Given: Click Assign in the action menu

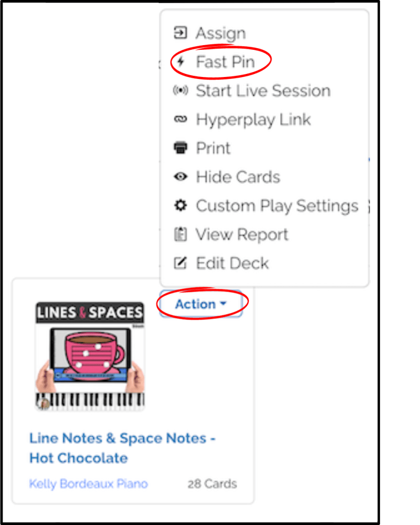Looking at the screenshot, I should [x=220, y=32].
